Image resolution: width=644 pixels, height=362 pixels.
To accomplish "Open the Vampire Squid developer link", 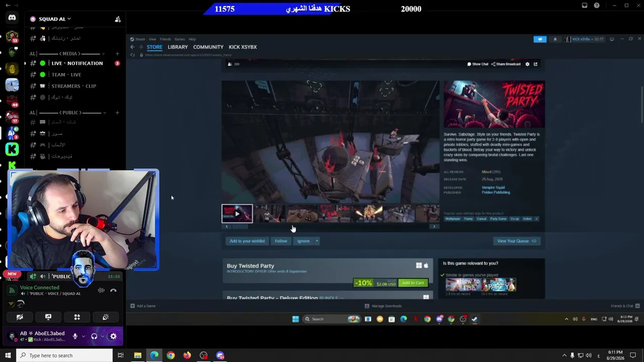I will [x=493, y=188].
